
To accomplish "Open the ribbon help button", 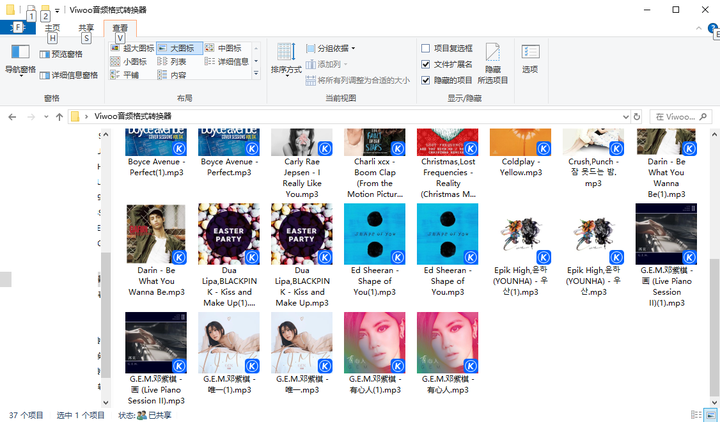I will 714,28.
